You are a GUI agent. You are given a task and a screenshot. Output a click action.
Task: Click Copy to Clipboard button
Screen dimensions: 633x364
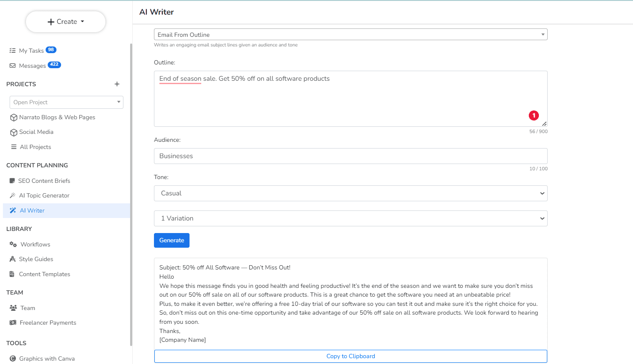point(351,356)
